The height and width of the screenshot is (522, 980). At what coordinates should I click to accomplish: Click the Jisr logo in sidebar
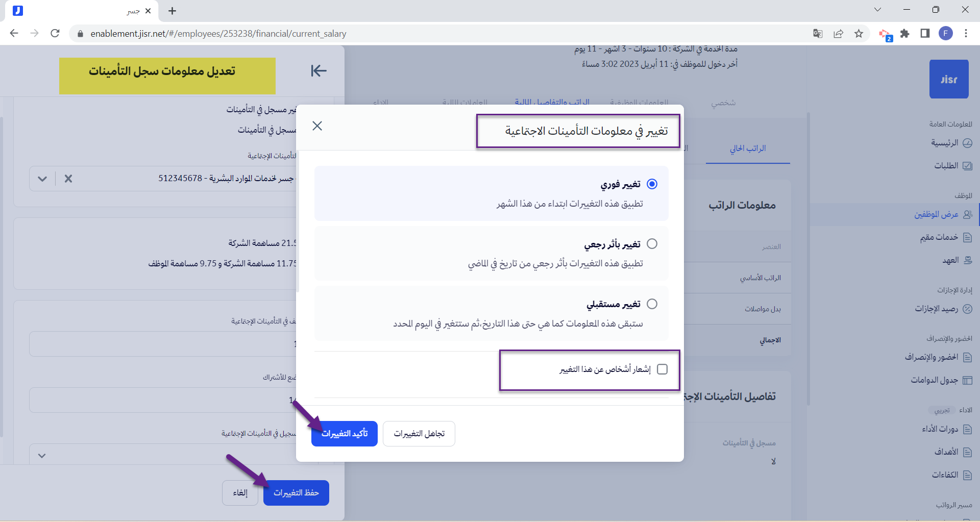point(948,79)
